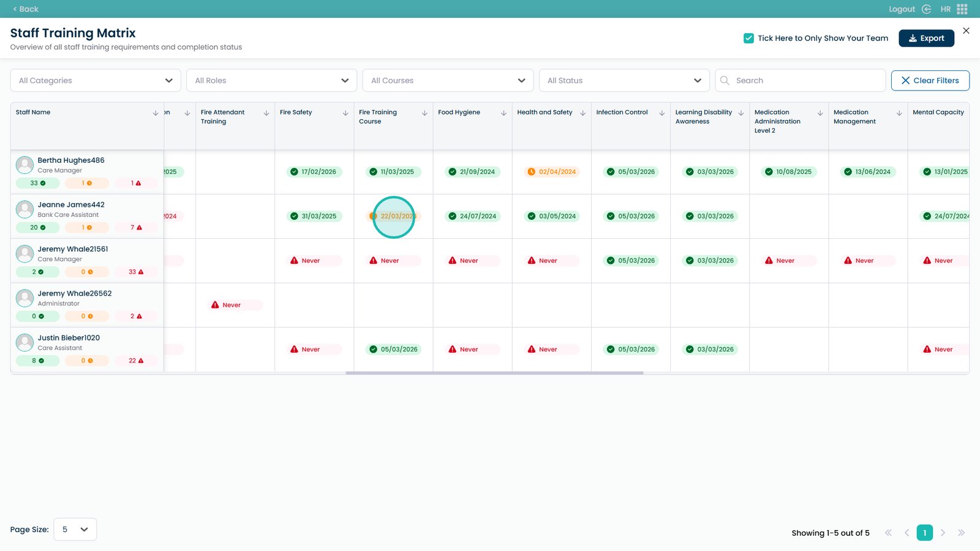The height and width of the screenshot is (551, 980).
Task: Go back using the Back link
Action: pyautogui.click(x=26, y=9)
